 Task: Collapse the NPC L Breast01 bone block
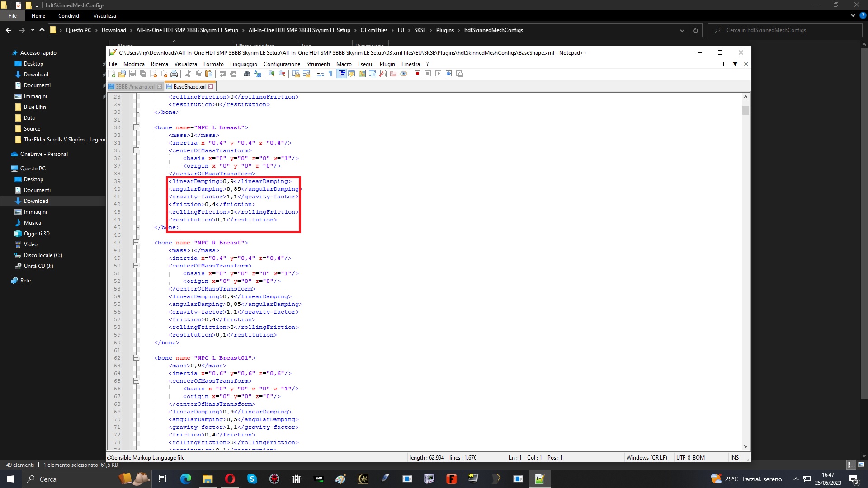coord(136,358)
